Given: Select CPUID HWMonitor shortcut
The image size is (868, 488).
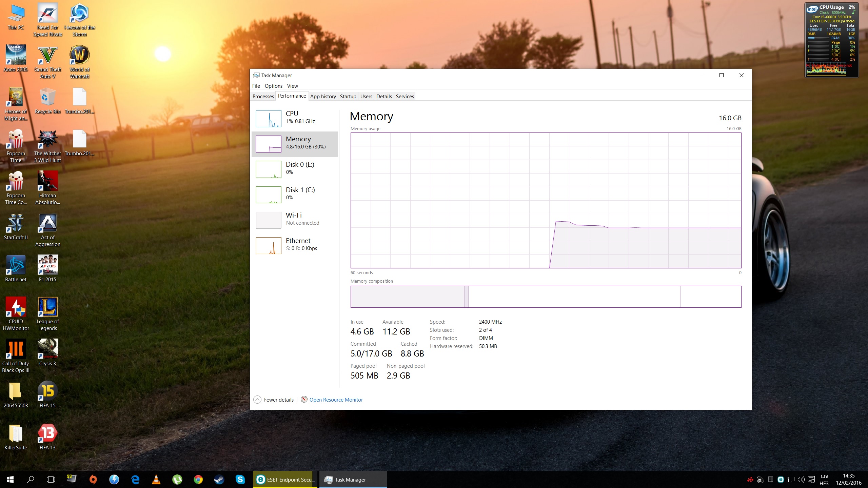Looking at the screenshot, I should [x=16, y=315].
